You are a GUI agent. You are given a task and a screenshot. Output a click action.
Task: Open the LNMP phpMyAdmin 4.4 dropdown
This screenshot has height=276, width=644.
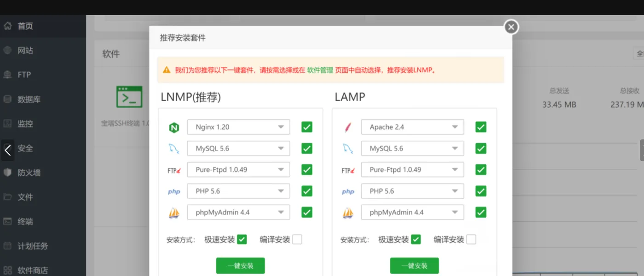(x=238, y=212)
